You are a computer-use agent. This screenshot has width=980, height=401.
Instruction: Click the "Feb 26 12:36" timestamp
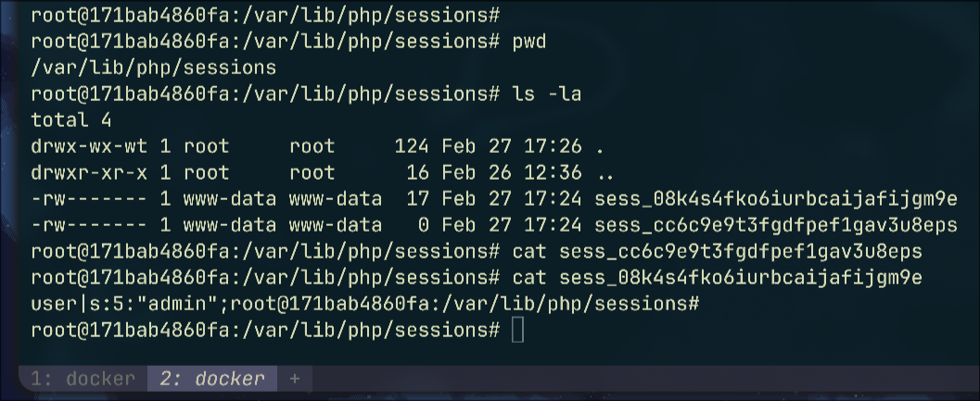[x=511, y=172]
